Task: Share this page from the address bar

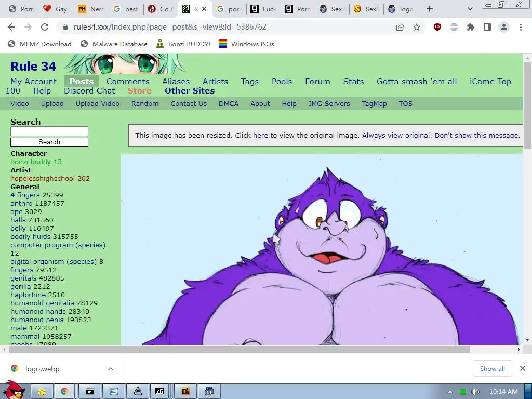Action: [x=400, y=27]
